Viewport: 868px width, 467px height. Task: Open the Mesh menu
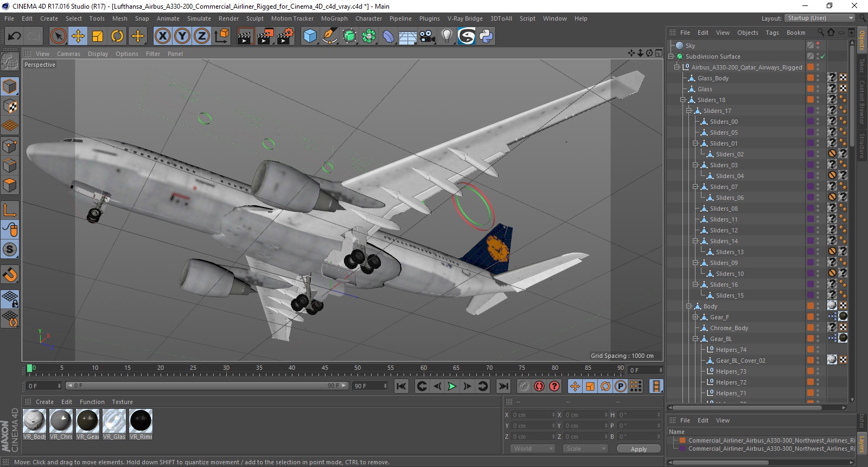[x=119, y=18]
